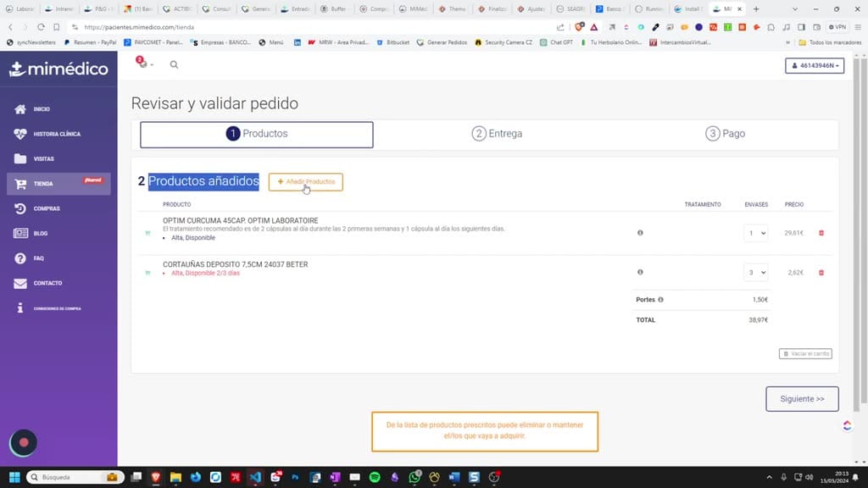Click the bookmark icon next to reload
868x488 pixels.
point(57,26)
